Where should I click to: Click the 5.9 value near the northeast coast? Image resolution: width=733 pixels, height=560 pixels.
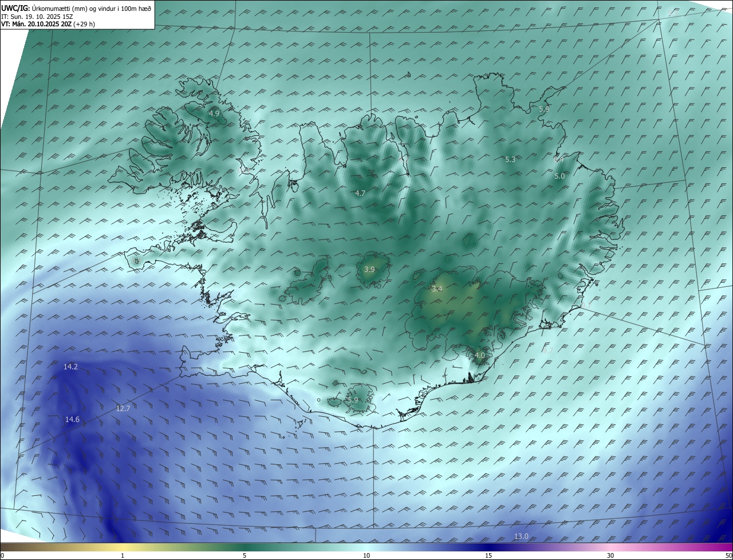pyautogui.click(x=544, y=109)
